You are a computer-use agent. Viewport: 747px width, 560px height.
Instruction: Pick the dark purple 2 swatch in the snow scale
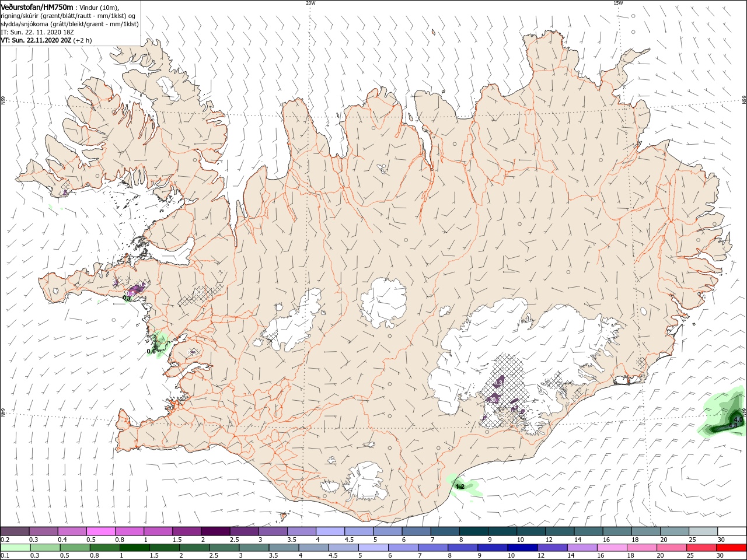coord(215,531)
